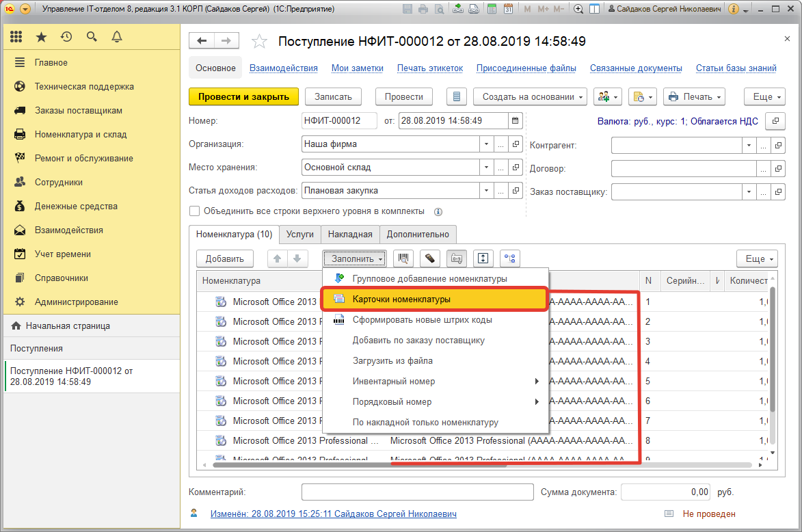Open the History clock icon
The height and width of the screenshot is (532, 802).
[x=66, y=37]
